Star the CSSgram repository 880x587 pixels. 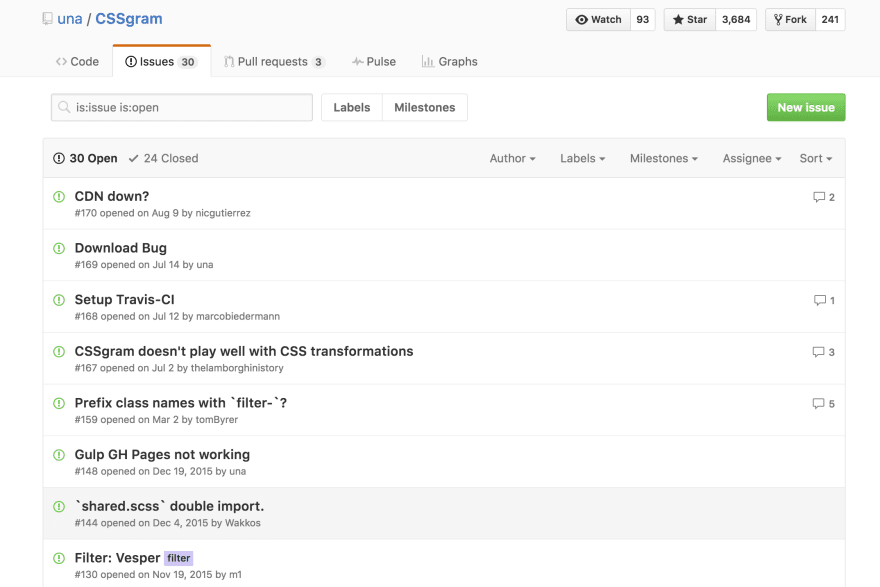[690, 20]
